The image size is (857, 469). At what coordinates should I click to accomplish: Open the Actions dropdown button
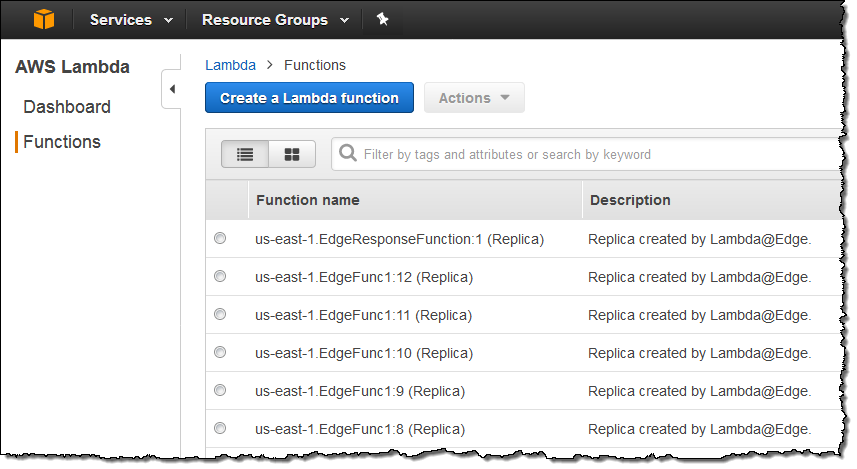tap(474, 98)
